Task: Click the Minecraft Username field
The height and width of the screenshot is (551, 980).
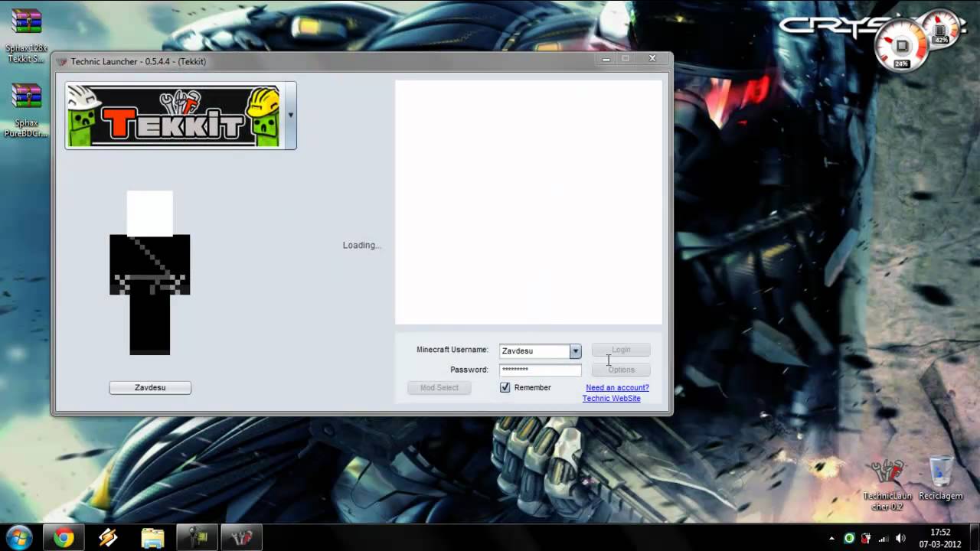Action: click(534, 350)
